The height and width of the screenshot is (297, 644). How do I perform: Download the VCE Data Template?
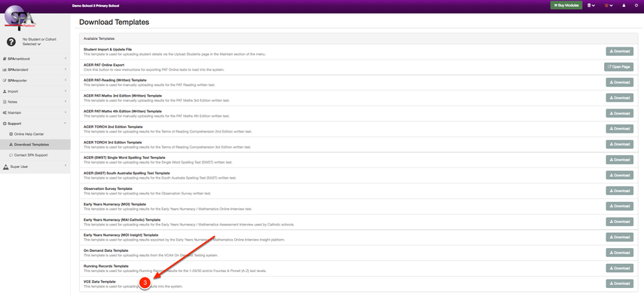[620, 283]
